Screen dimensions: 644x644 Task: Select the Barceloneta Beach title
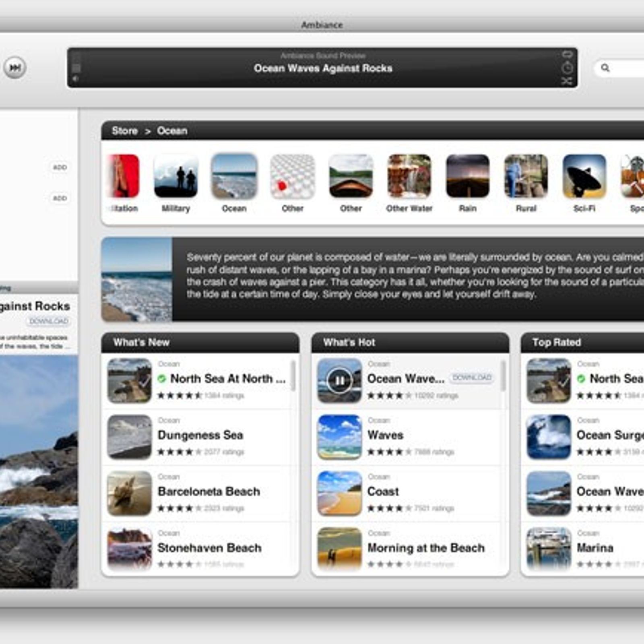pos(209,491)
